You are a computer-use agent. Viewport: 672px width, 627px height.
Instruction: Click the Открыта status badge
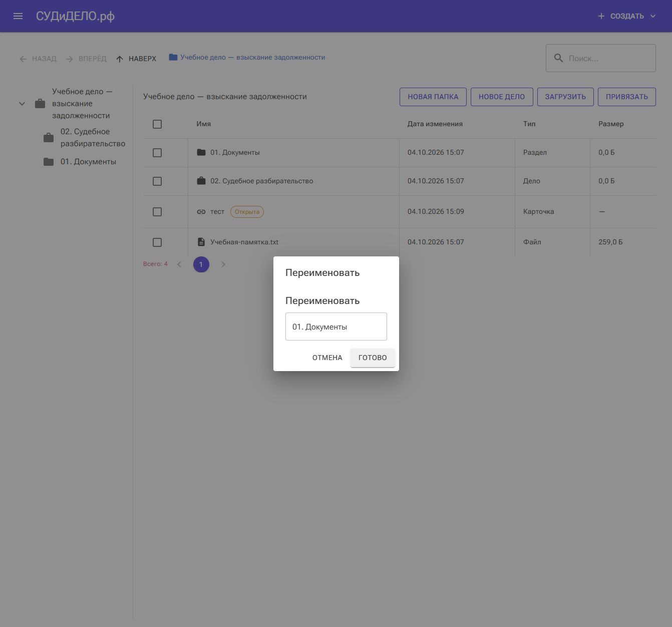tap(247, 212)
